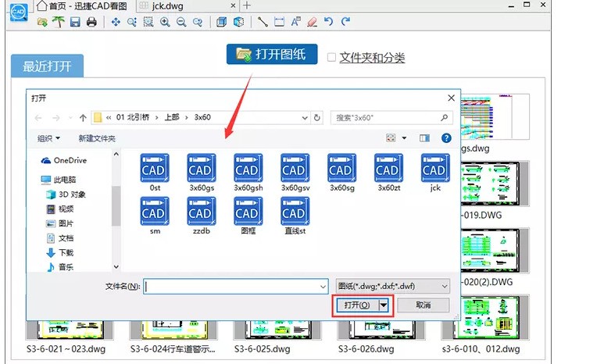
Task: Click the dialog help question icon
Action: [x=446, y=138]
